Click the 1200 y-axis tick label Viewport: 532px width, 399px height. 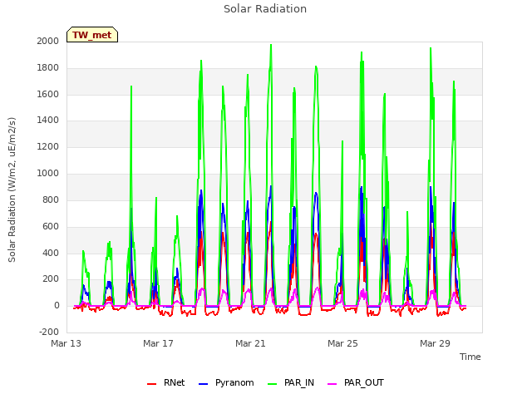click(48, 146)
